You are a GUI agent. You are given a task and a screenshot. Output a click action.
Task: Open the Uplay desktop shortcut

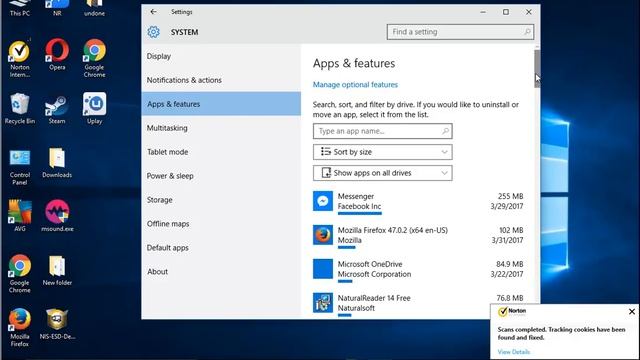pos(94,109)
